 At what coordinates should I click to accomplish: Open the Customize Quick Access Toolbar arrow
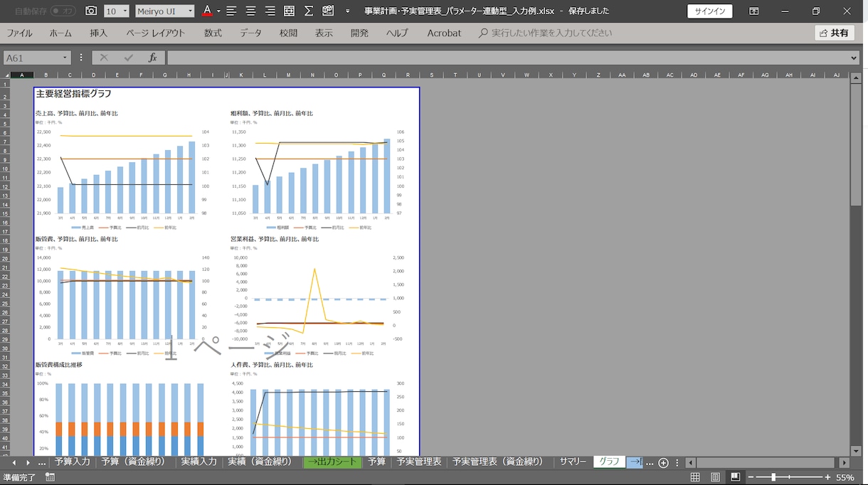tap(347, 11)
